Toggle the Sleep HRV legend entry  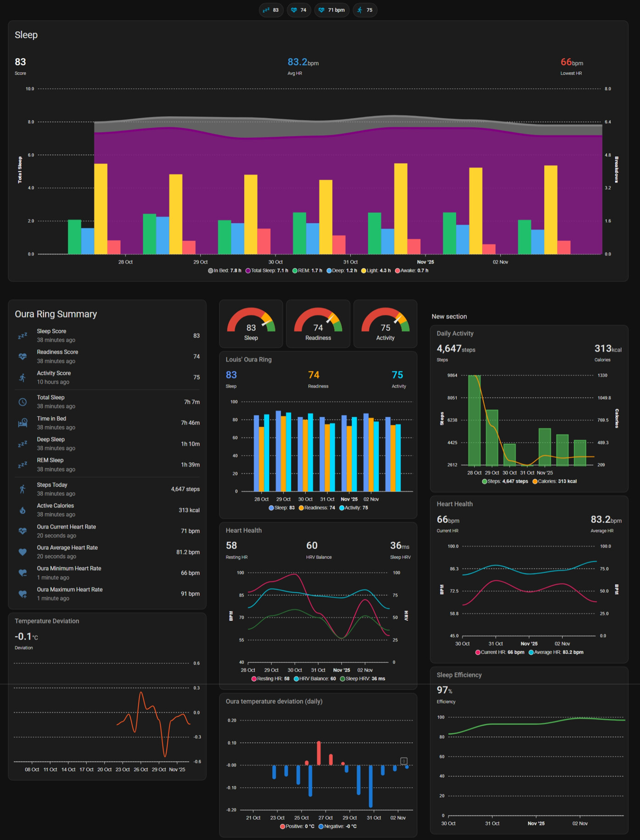coord(362,679)
